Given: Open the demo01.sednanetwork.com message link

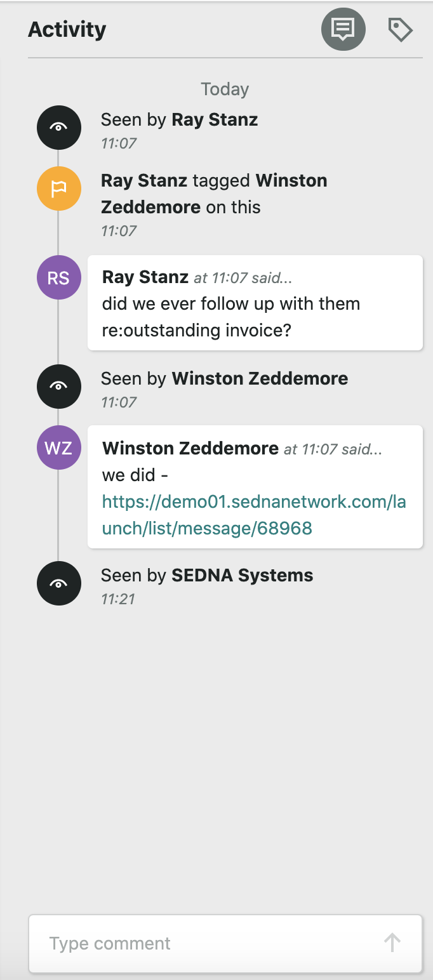Looking at the screenshot, I should point(254,515).
